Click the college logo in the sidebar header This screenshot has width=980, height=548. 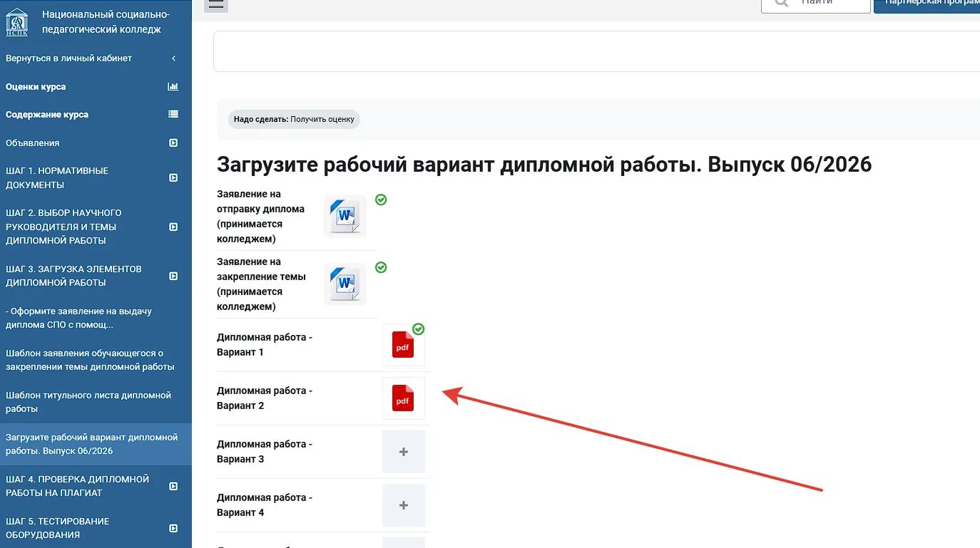(17, 22)
